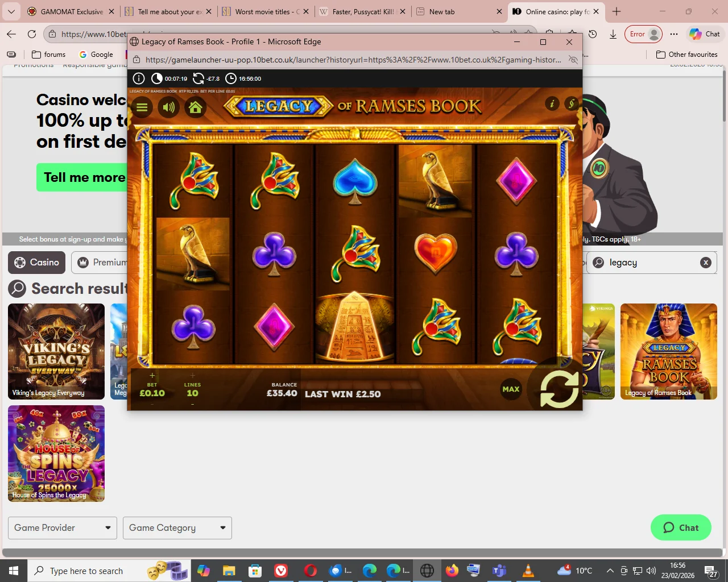Open the slot game hamburger menu
The width and height of the screenshot is (728, 582).
coord(142,107)
